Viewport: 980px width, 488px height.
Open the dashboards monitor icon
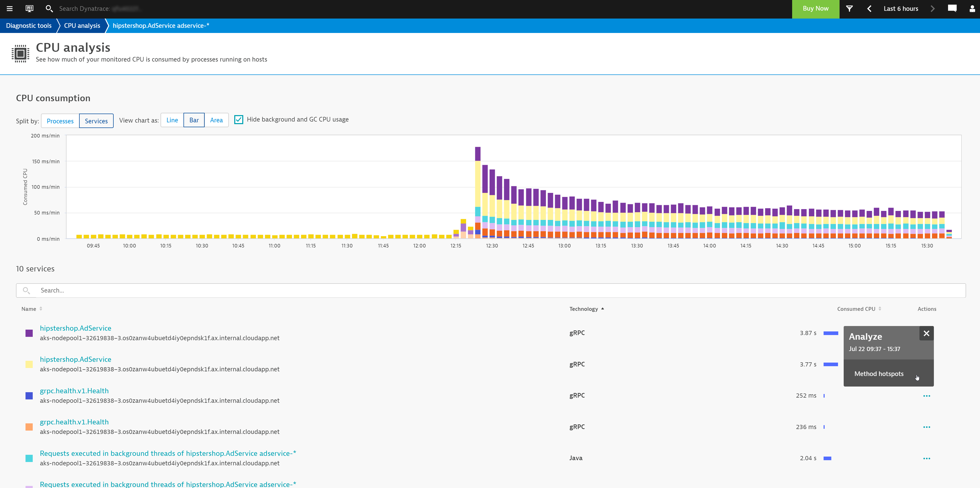tap(29, 8)
